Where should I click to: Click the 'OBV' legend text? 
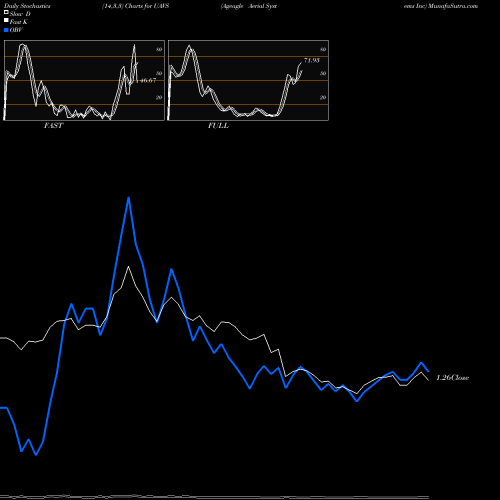[16, 30]
